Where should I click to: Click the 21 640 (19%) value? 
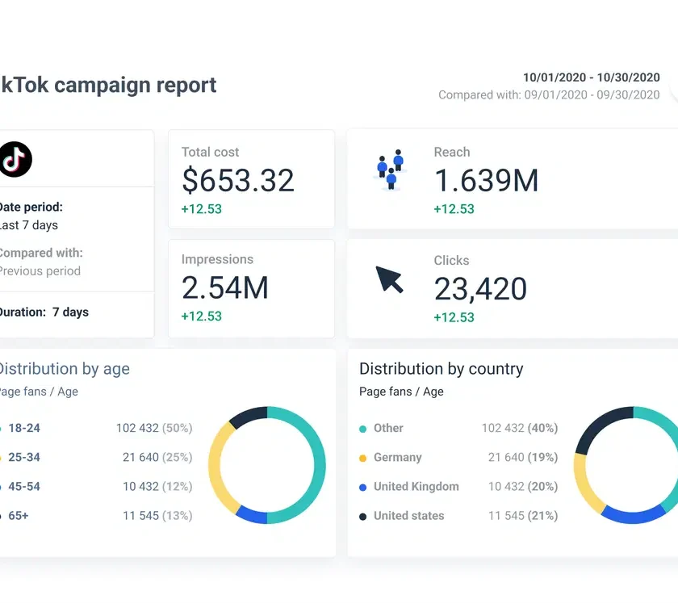tap(523, 457)
